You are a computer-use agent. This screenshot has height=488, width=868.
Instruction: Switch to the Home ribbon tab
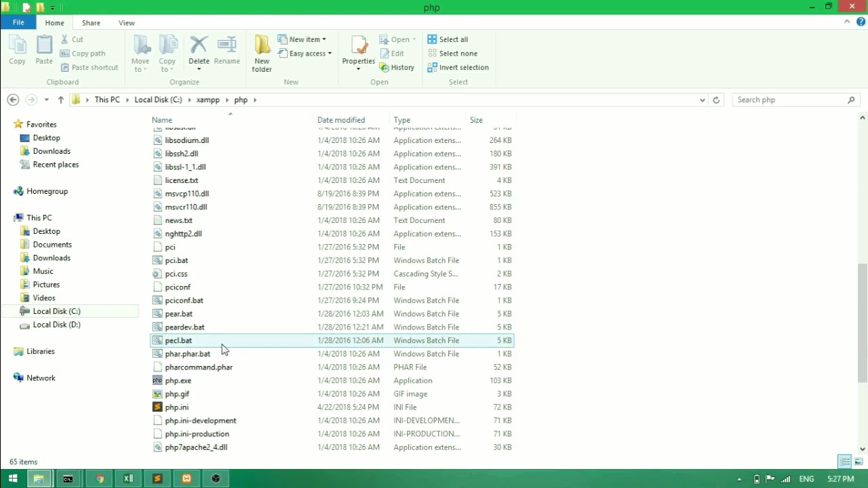tap(54, 23)
